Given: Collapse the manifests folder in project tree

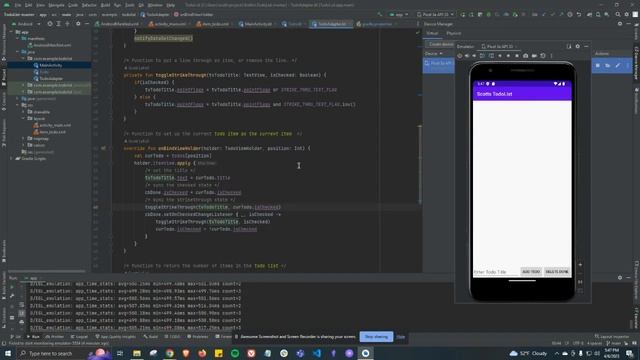Looking at the screenshot, I should pyautogui.click(x=18, y=38).
